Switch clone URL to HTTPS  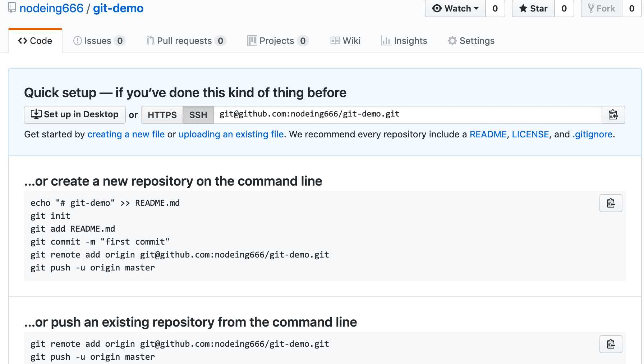pyautogui.click(x=162, y=115)
